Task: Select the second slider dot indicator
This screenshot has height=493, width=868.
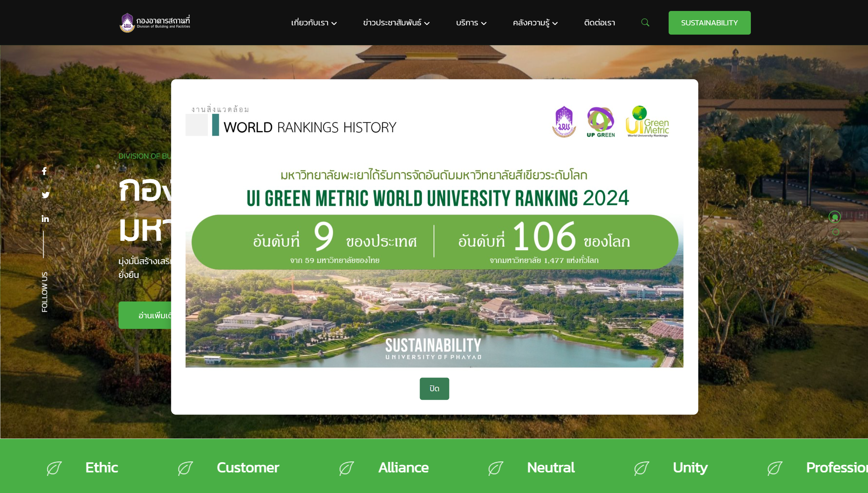Action: pos(835,232)
